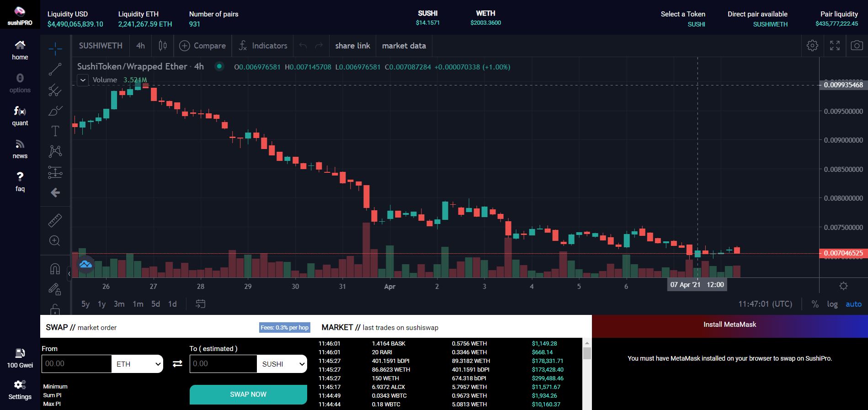Open the SUSHI token dropdown
This screenshot has height=410, width=868.
coord(282,364)
